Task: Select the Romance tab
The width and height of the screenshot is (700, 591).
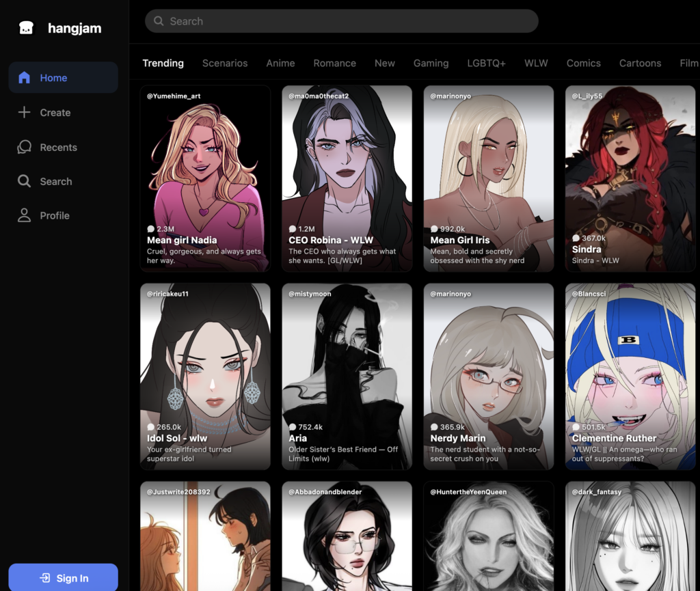Action: click(x=334, y=63)
